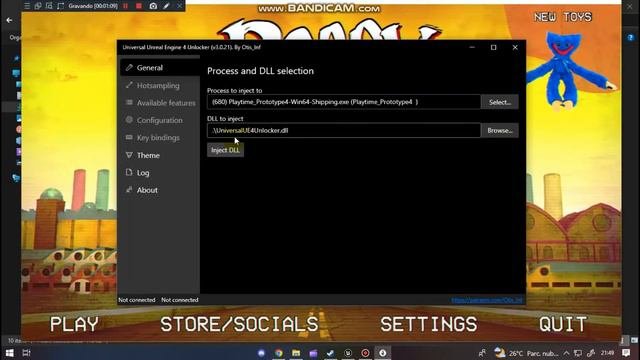Click the back arrow in background window

point(9,20)
